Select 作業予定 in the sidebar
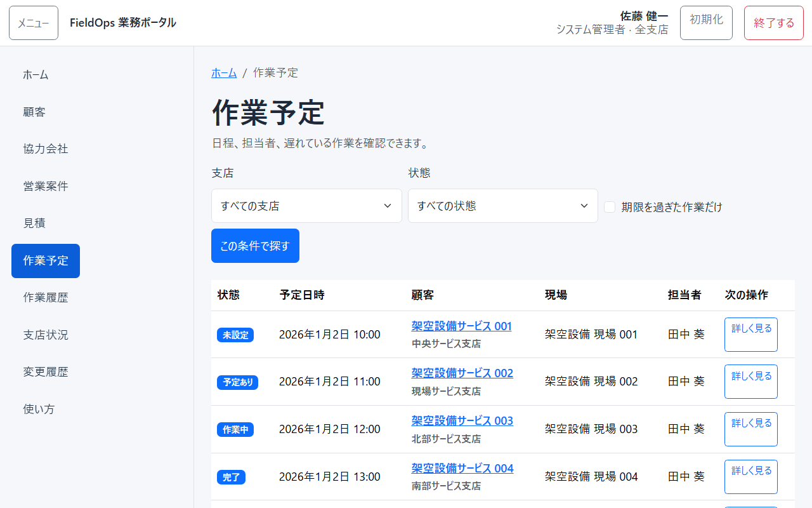Screen dimensions: 812x508 pos(46,260)
